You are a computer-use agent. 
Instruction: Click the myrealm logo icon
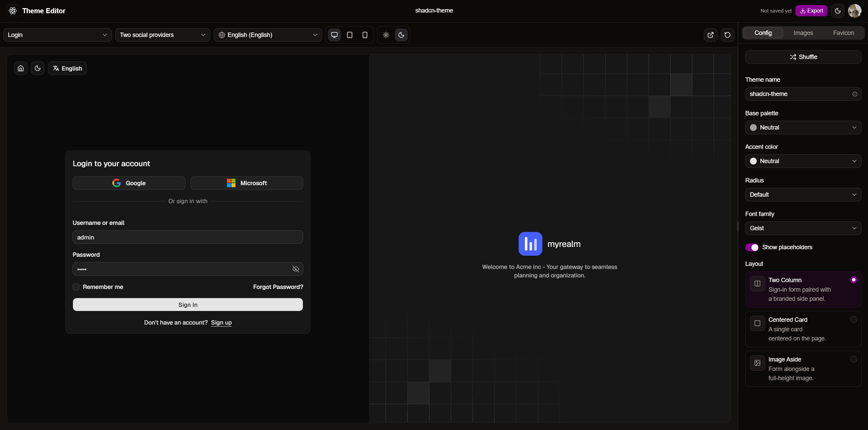click(531, 244)
